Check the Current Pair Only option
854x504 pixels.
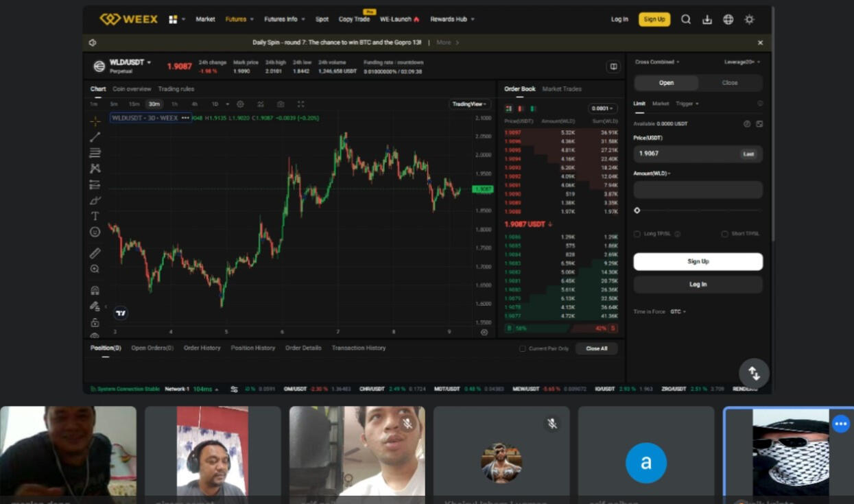pyautogui.click(x=523, y=348)
